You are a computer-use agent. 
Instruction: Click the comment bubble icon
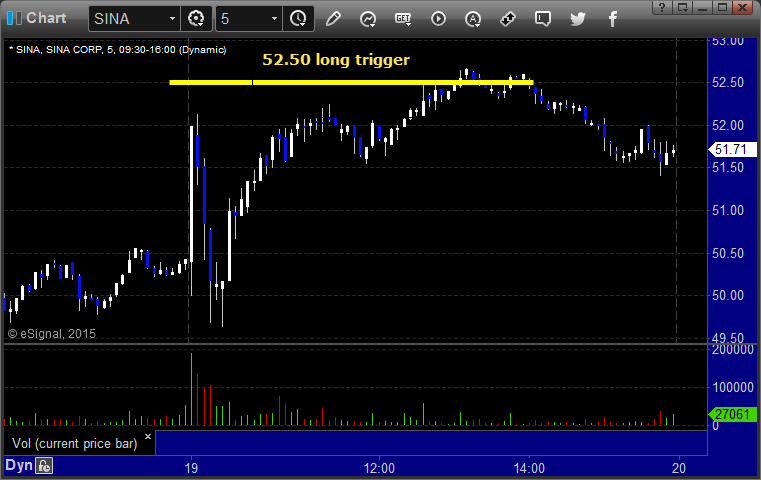(x=543, y=19)
